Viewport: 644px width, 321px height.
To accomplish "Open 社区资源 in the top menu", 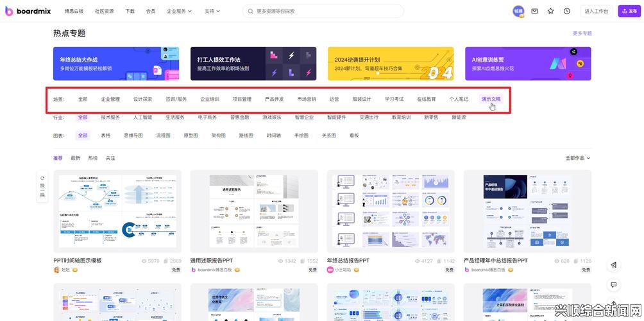I will [104, 11].
